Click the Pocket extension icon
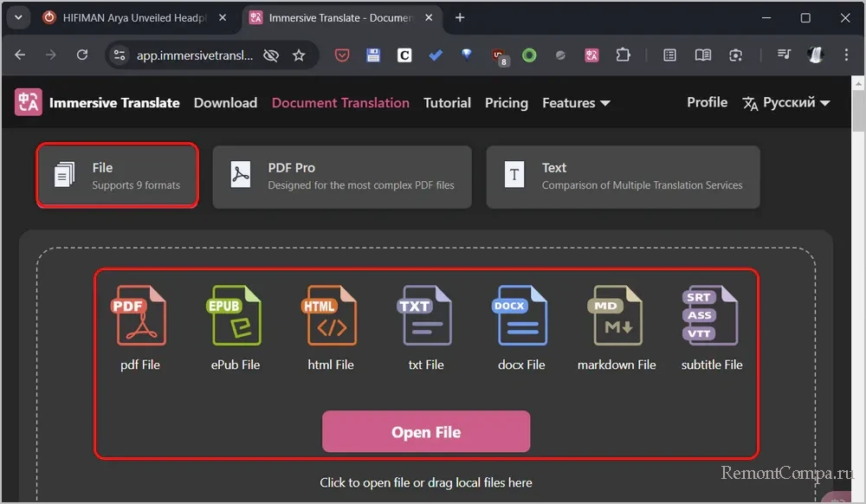The height and width of the screenshot is (504, 866). point(342,55)
